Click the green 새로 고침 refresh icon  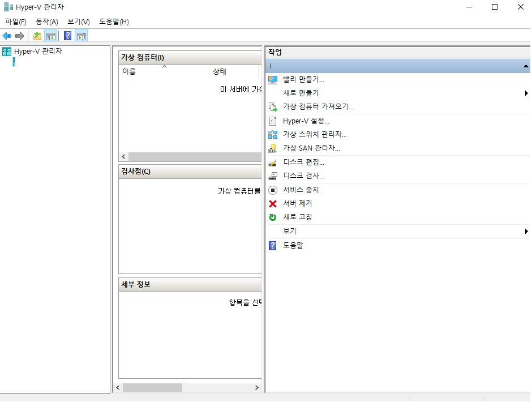tap(273, 217)
